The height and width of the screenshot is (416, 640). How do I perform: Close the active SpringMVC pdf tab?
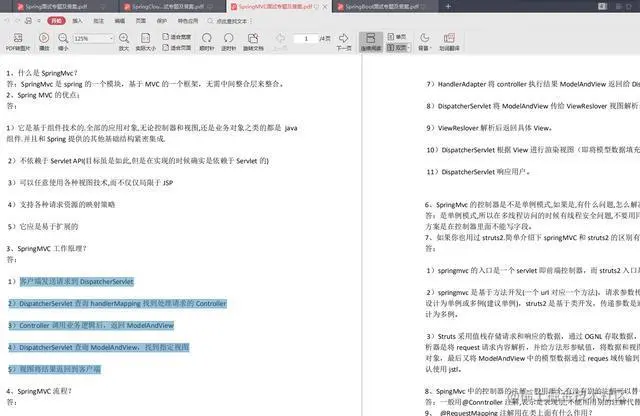click(325, 7)
